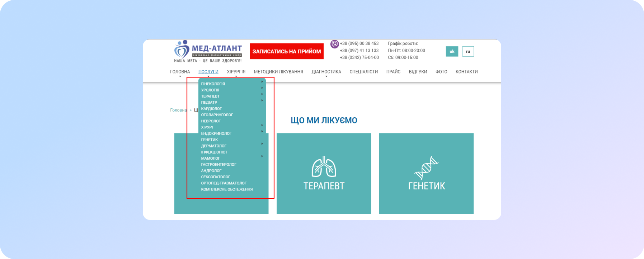Select Андролог in the services dropdown

tap(211, 171)
